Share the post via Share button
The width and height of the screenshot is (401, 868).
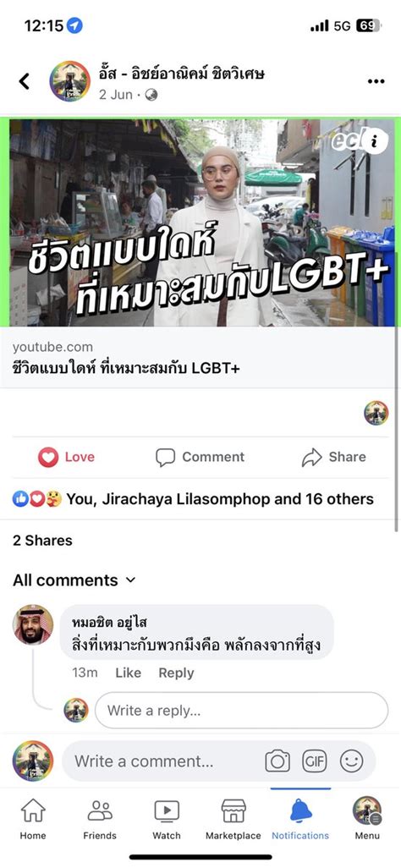click(x=334, y=457)
